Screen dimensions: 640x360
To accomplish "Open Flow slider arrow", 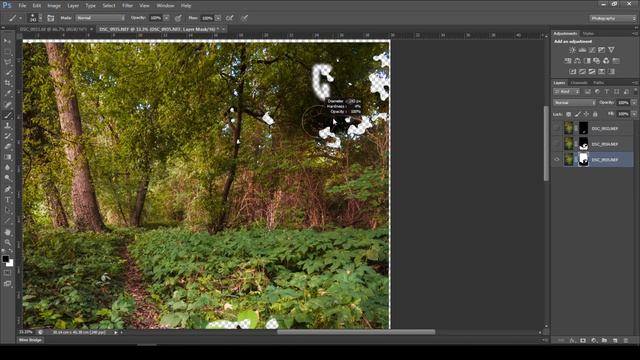I will pyautogui.click(x=218, y=18).
